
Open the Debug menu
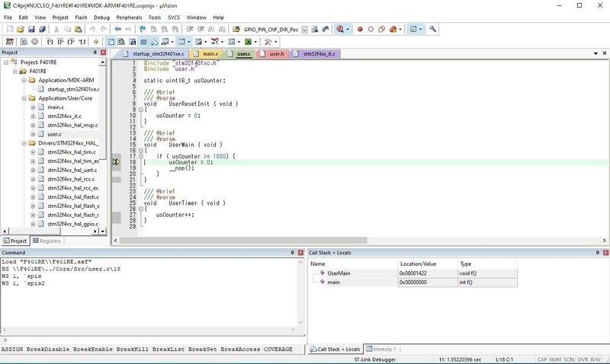(101, 18)
